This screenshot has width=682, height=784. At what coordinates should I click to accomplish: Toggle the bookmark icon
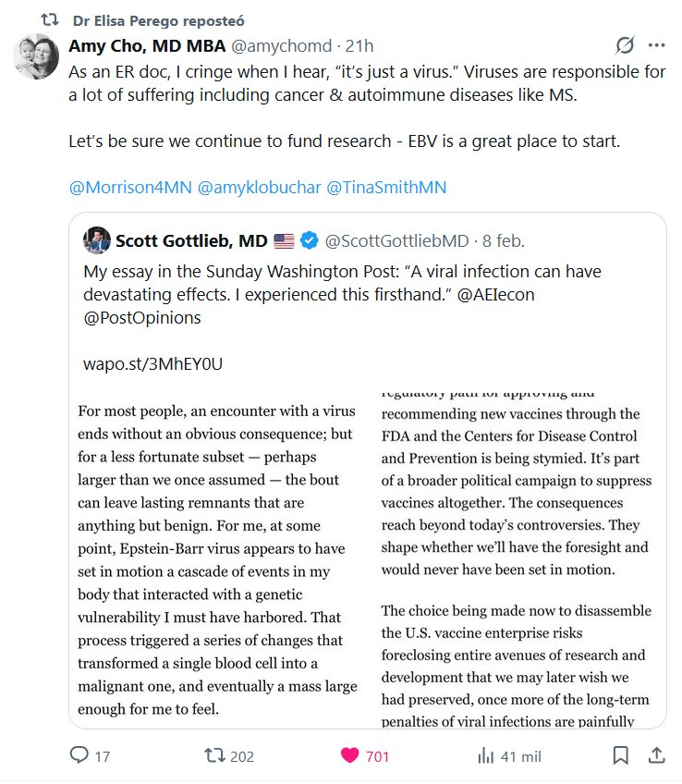coord(620,756)
